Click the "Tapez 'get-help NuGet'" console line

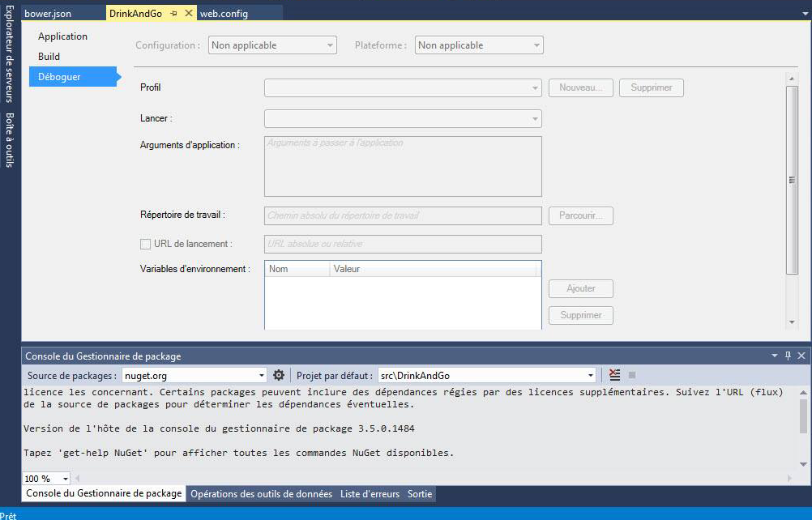click(239, 453)
